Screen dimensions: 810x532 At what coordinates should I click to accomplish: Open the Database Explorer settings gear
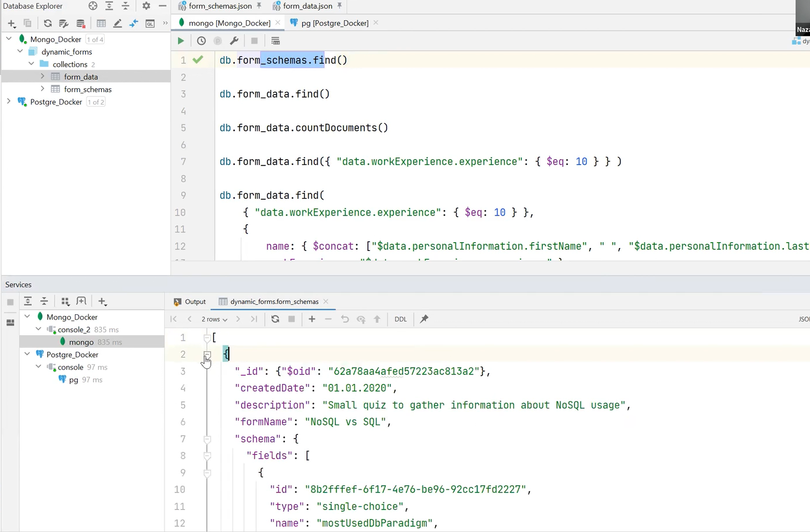[x=146, y=6]
